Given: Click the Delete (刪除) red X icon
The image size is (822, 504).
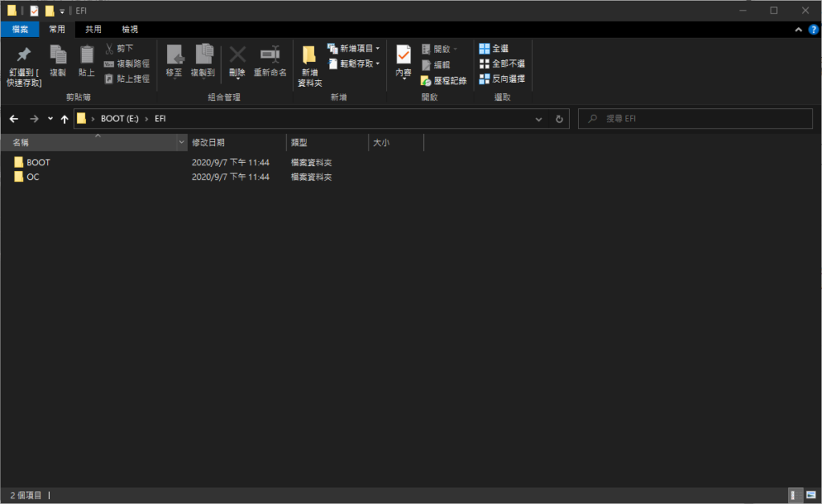Looking at the screenshot, I should point(237,56).
